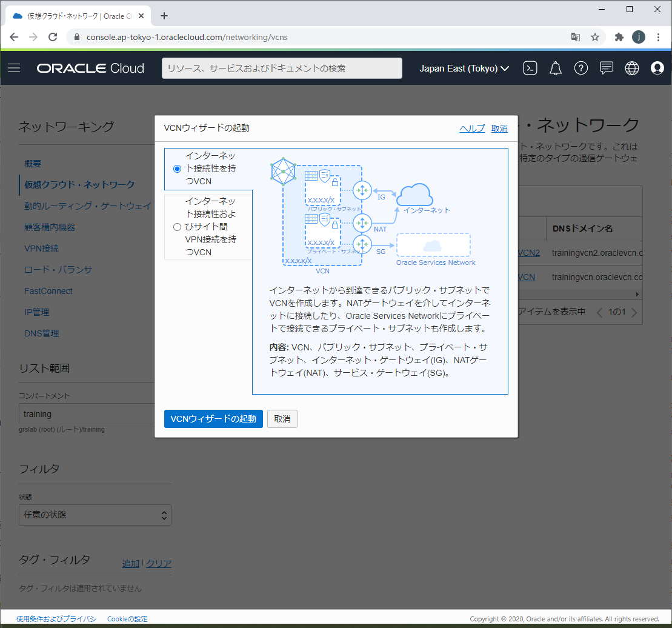This screenshot has width=672, height=628.
Task: Click the browser address bar URL
Action: pyautogui.click(x=187, y=38)
